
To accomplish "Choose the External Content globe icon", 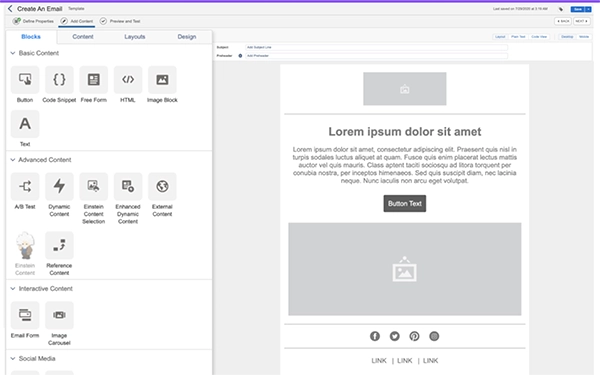I will [x=162, y=186].
